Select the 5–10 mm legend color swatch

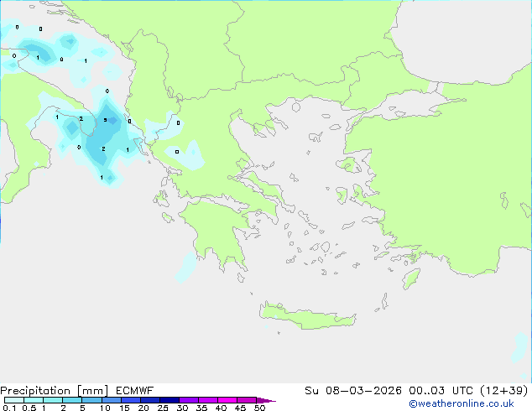click(91, 400)
